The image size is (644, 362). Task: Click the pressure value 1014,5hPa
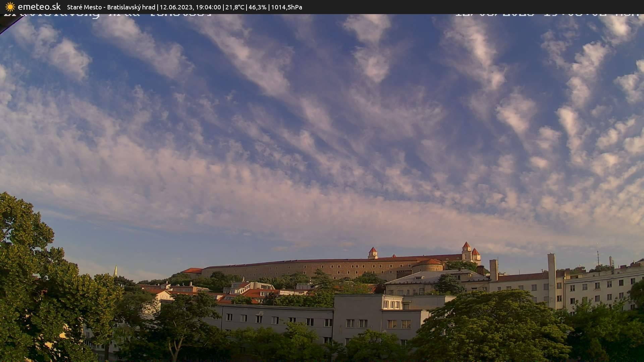tap(286, 7)
